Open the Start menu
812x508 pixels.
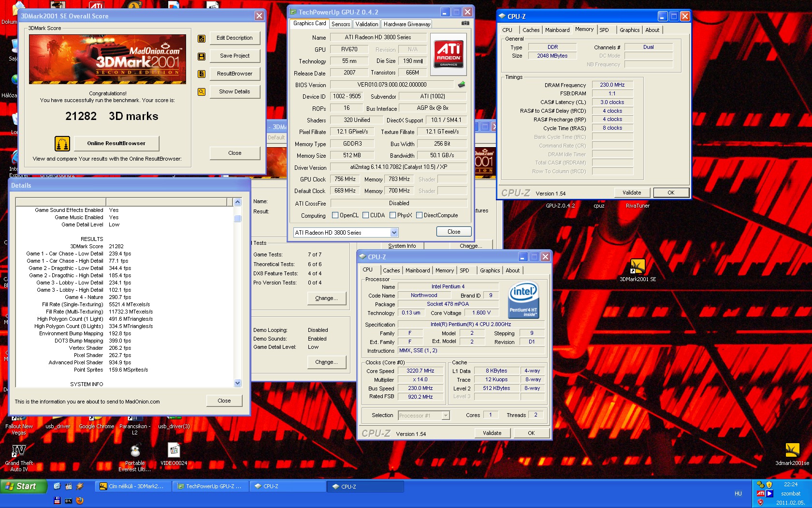click(x=24, y=486)
